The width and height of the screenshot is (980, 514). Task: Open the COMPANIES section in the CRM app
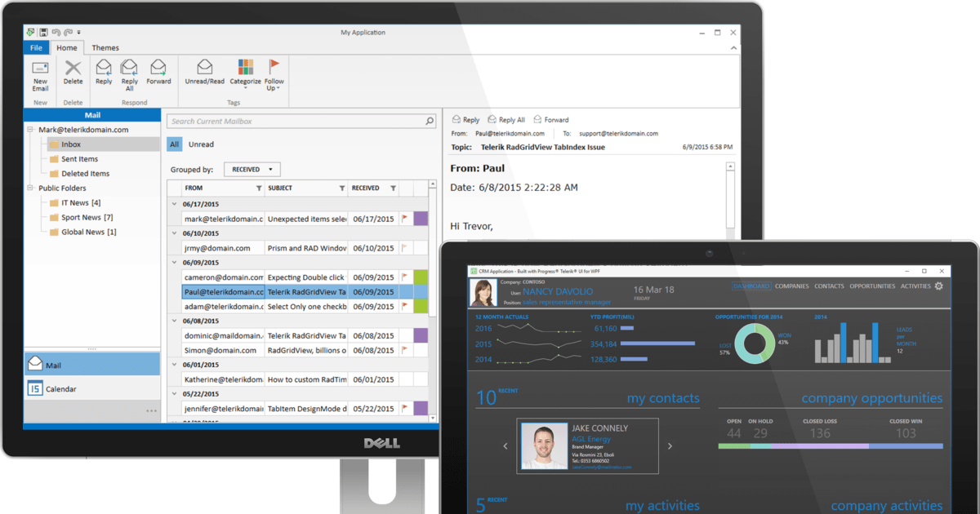click(x=791, y=286)
